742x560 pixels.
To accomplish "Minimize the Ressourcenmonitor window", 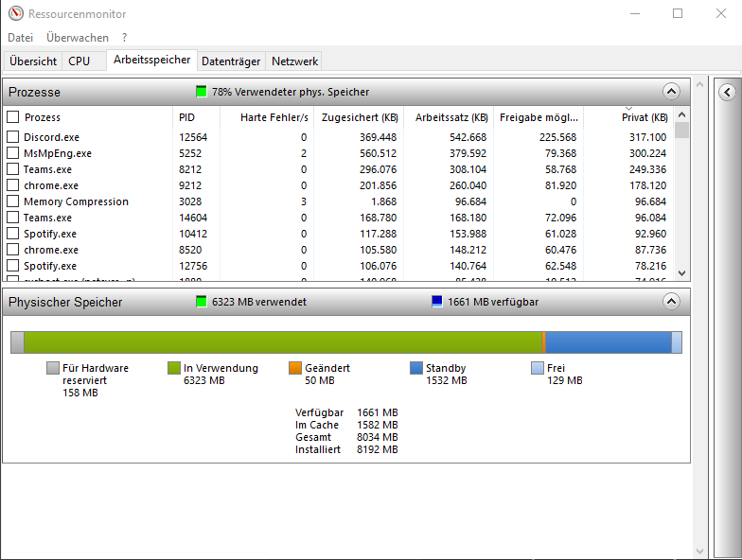I will click(x=635, y=13).
